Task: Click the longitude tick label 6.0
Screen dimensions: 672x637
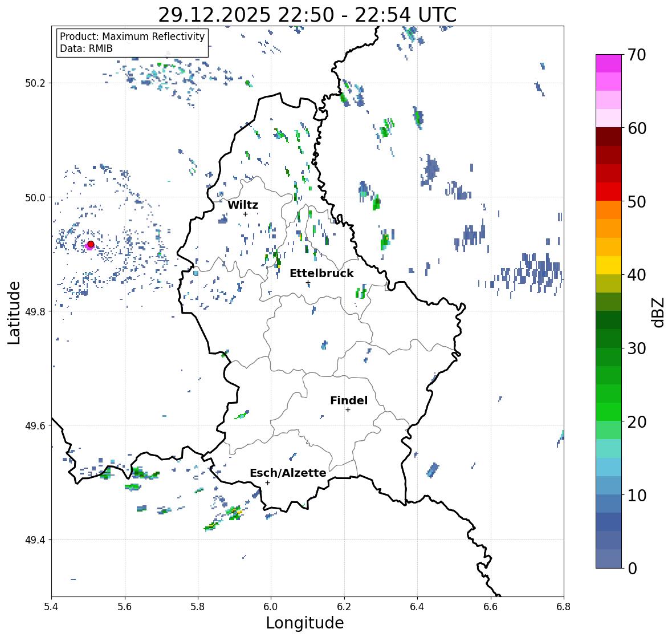Action: coord(271,607)
